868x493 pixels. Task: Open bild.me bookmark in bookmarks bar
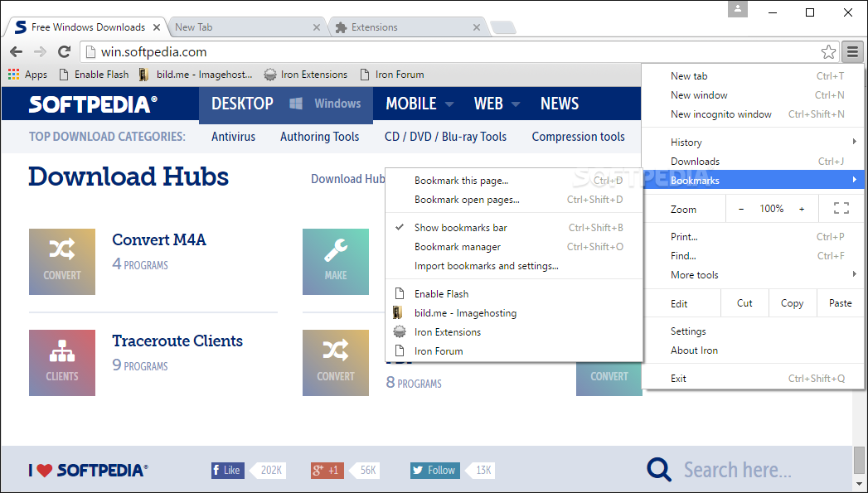[196, 75]
